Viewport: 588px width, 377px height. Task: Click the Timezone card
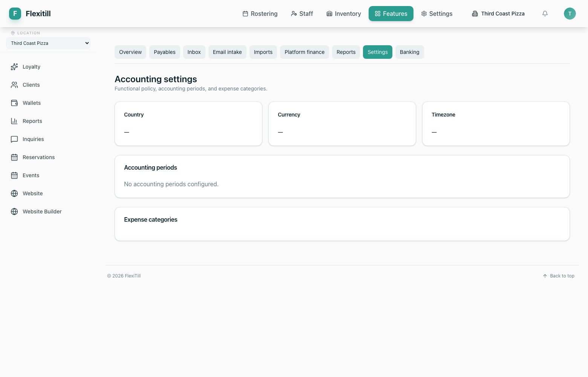tap(496, 124)
